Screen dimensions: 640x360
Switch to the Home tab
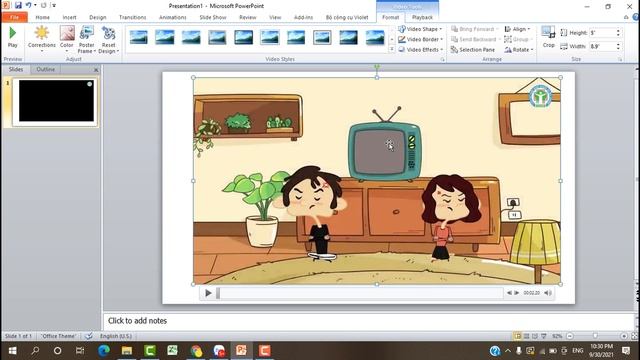tap(42, 17)
